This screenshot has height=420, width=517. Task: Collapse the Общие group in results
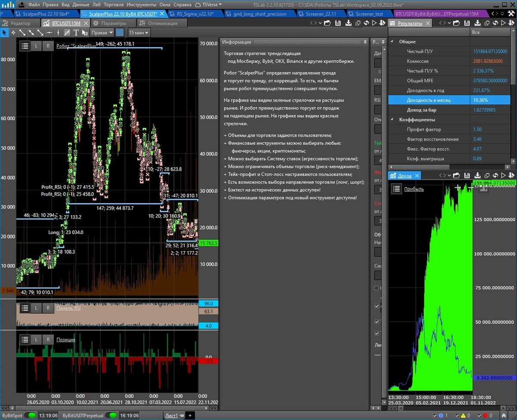pos(392,42)
